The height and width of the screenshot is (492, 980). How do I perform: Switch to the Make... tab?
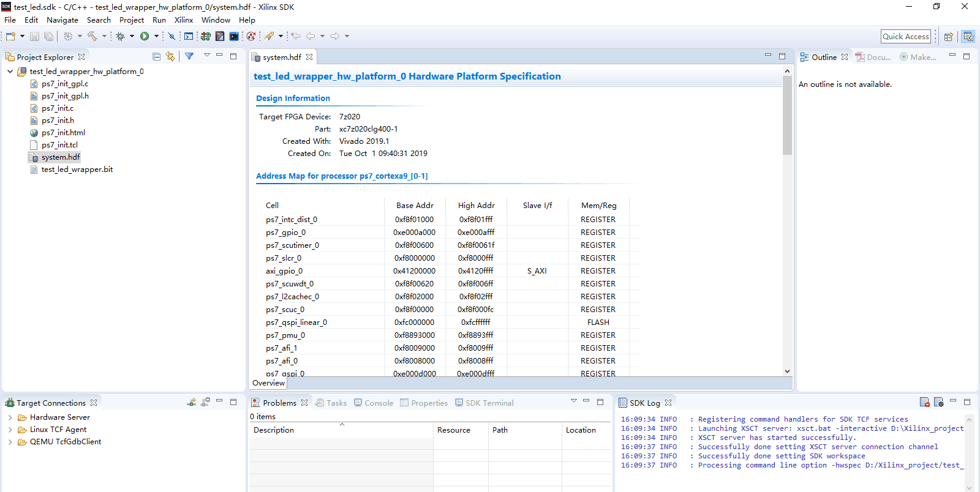coord(918,57)
